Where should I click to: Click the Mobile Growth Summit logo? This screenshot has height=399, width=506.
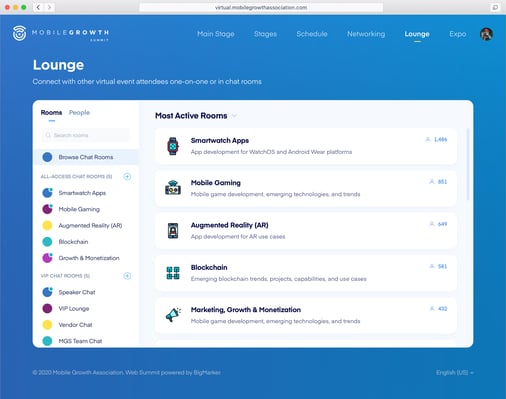click(61, 33)
